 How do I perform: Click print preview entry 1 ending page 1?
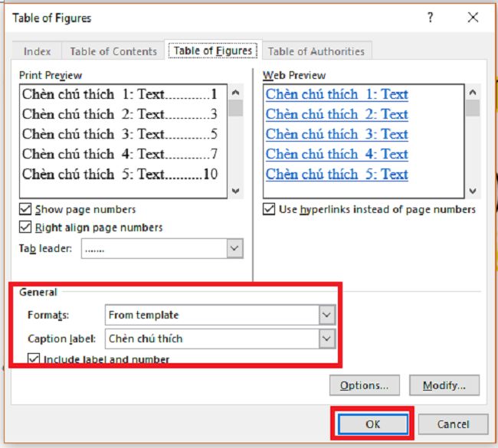(x=120, y=94)
